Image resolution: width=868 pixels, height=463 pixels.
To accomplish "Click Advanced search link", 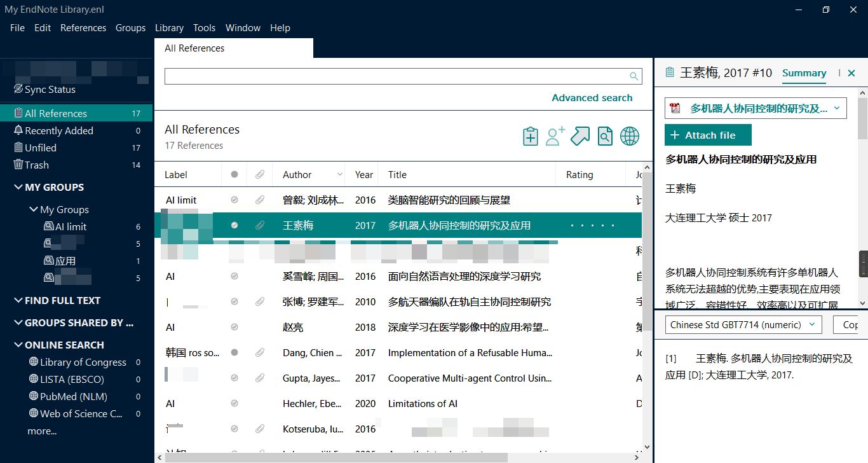I will [592, 98].
